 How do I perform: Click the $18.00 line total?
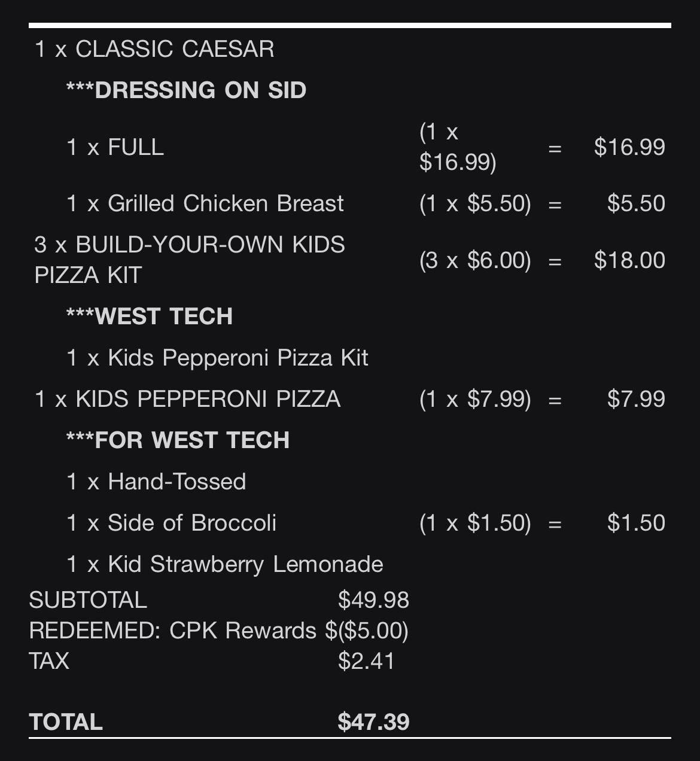(x=629, y=260)
